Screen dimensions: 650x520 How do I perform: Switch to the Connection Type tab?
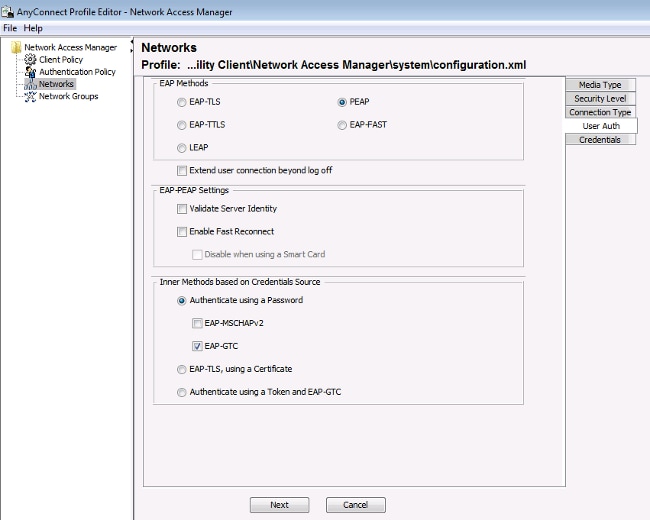pos(600,112)
